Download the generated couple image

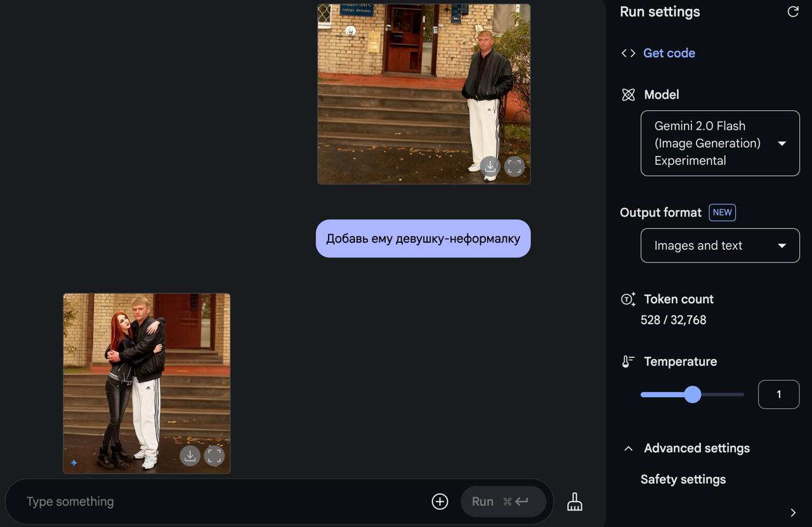tap(190, 455)
